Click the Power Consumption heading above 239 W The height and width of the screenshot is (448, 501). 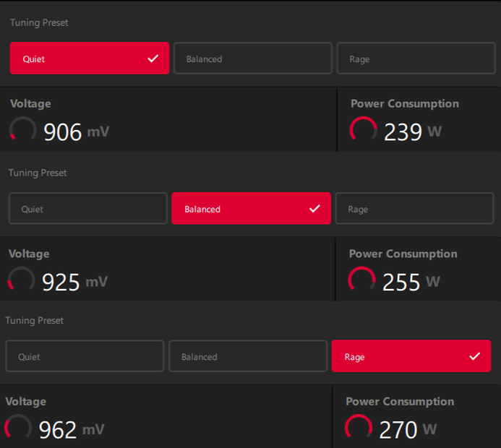pos(405,104)
